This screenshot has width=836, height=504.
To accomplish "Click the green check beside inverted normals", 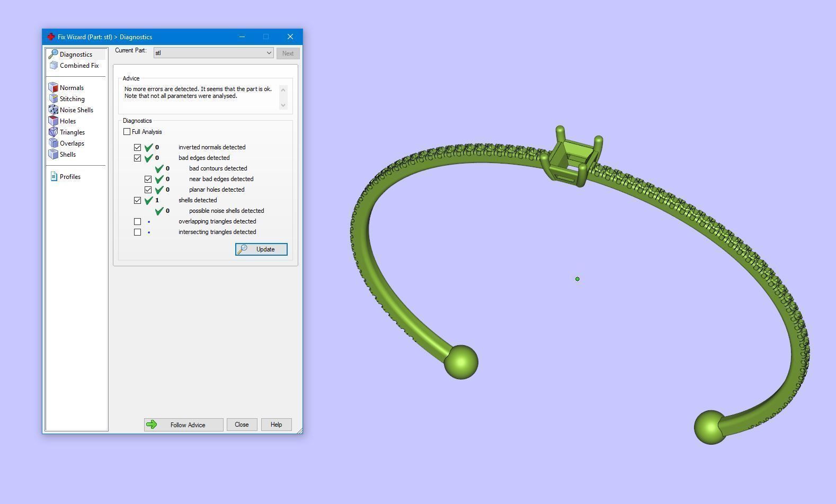I will (x=149, y=147).
